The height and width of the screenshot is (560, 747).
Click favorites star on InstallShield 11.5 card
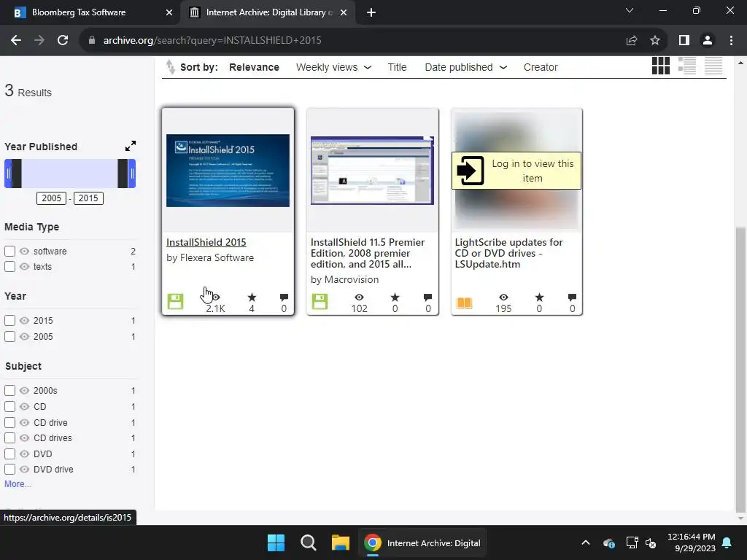point(395,297)
